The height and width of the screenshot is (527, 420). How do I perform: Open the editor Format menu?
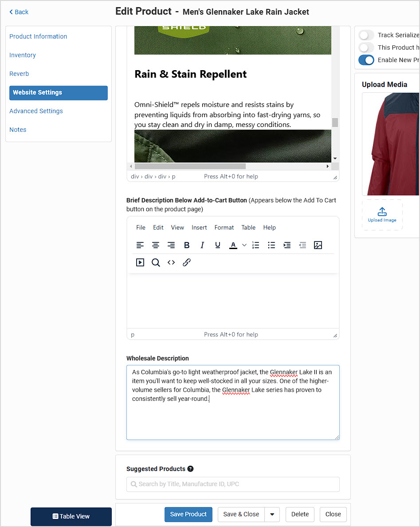(x=224, y=227)
